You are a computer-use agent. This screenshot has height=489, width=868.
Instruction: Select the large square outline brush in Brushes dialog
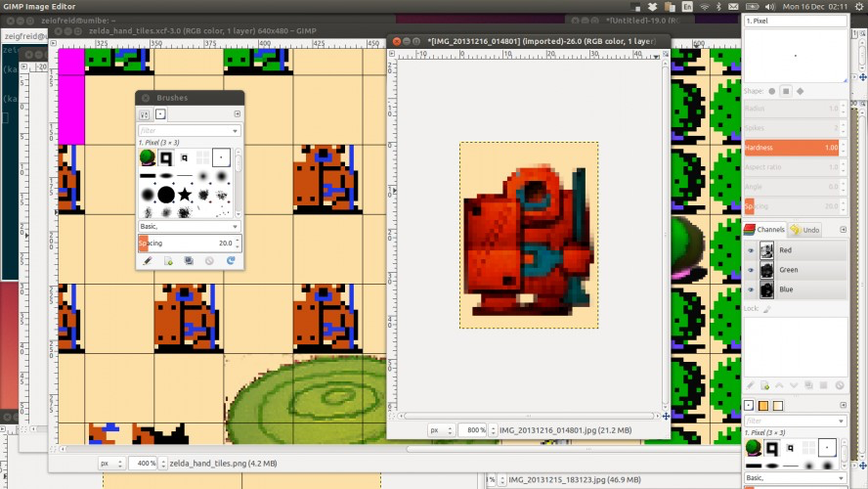point(165,157)
